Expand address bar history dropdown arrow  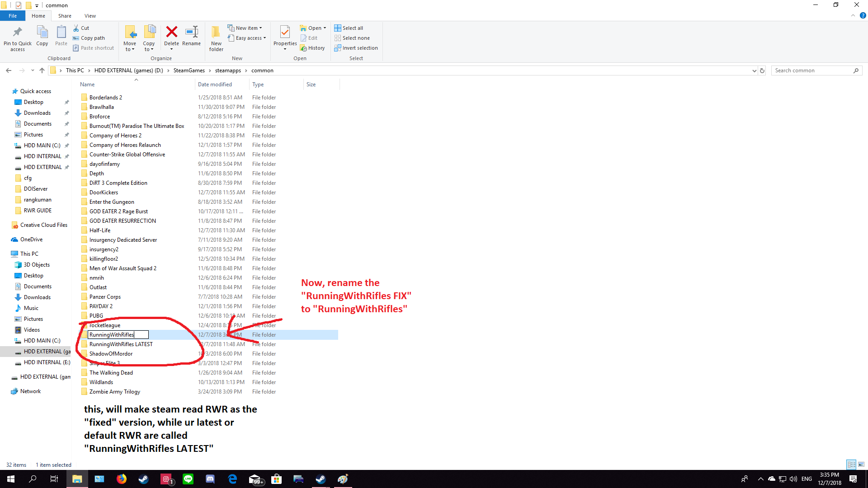pos(754,70)
